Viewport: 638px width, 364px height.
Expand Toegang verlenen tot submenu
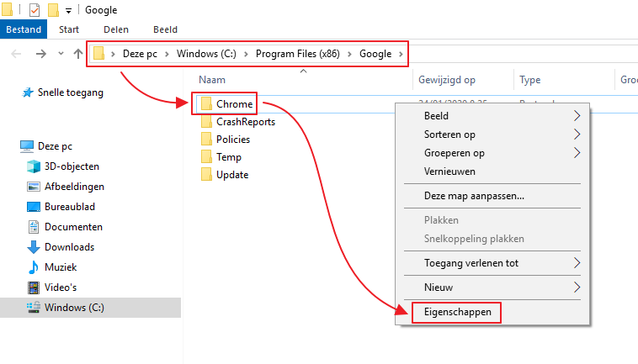tap(492, 263)
